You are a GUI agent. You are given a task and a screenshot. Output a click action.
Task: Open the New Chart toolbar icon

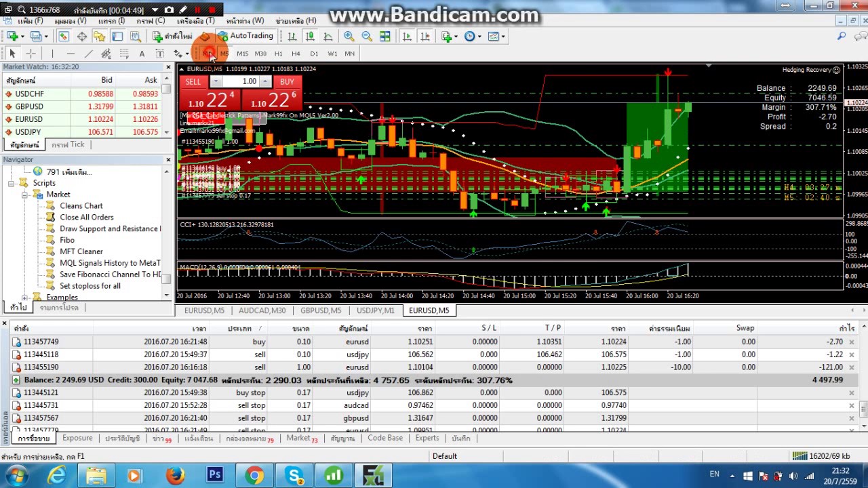(13, 36)
